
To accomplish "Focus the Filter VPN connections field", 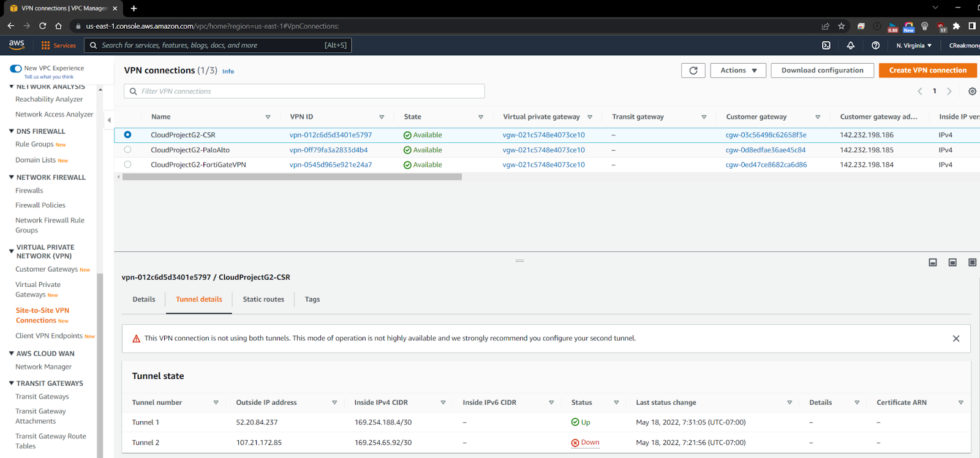I will [304, 91].
